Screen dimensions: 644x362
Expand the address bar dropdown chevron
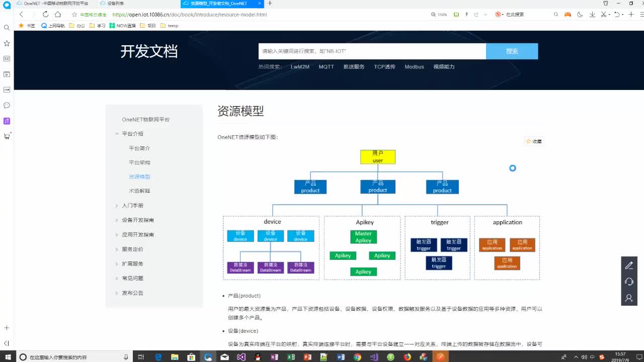[485, 15]
